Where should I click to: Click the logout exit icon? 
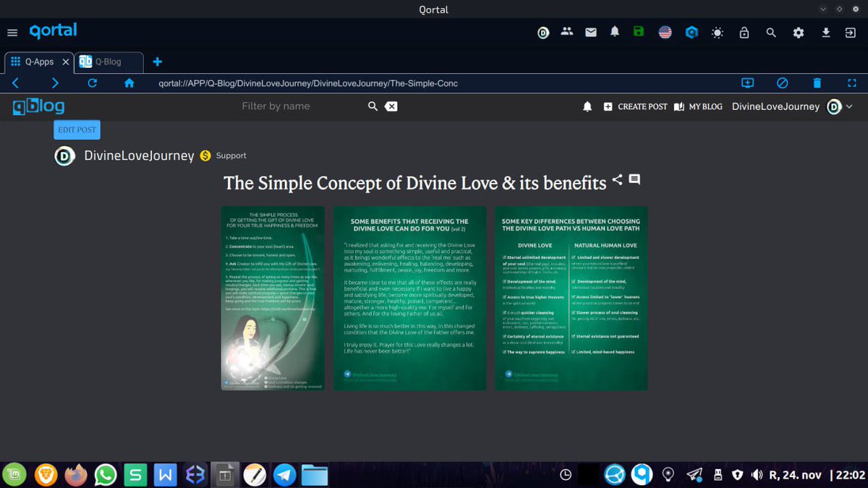pyautogui.click(x=851, y=33)
